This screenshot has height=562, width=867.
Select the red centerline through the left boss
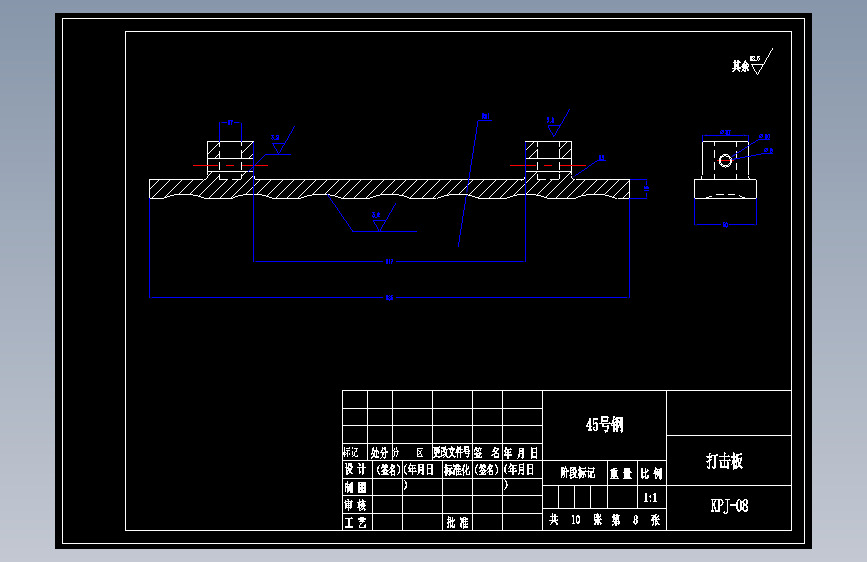pos(230,165)
